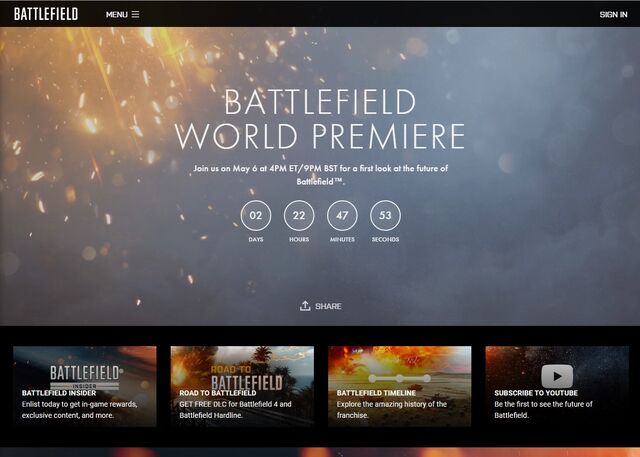This screenshot has width=640, height=457.
Task: Open the Battlefield Insider card thumbnail
Action: [85, 386]
